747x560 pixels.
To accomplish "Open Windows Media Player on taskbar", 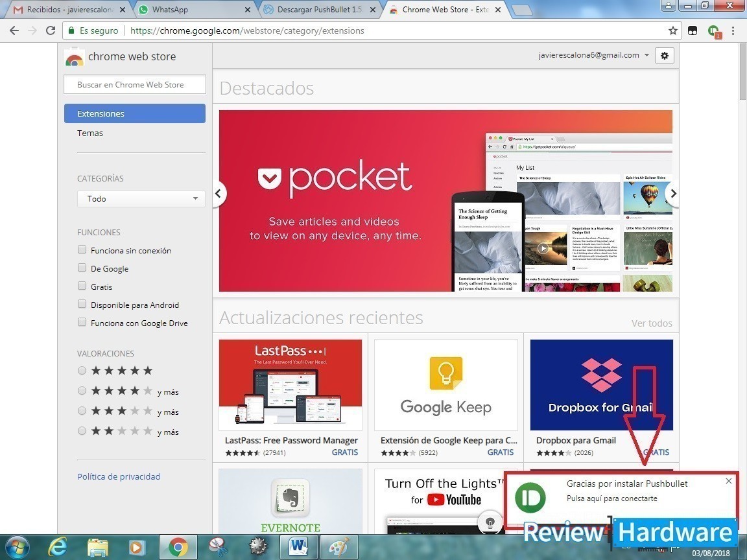I will 137,546.
